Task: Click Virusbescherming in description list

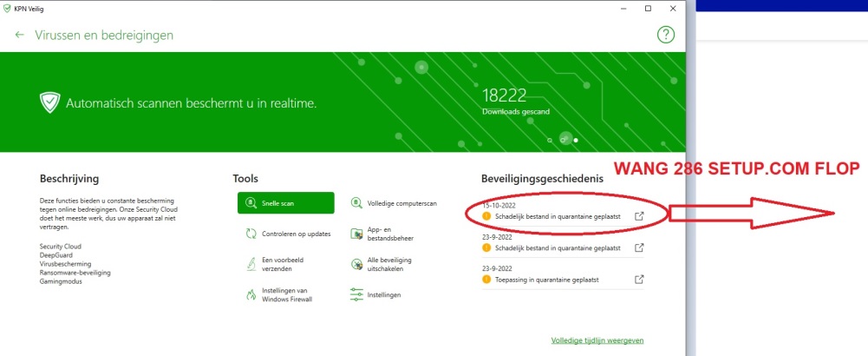Action: [65, 264]
